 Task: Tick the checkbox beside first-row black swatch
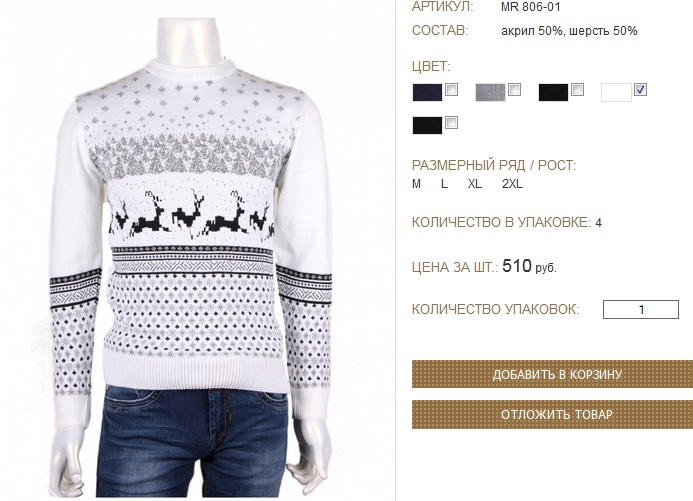(x=577, y=90)
